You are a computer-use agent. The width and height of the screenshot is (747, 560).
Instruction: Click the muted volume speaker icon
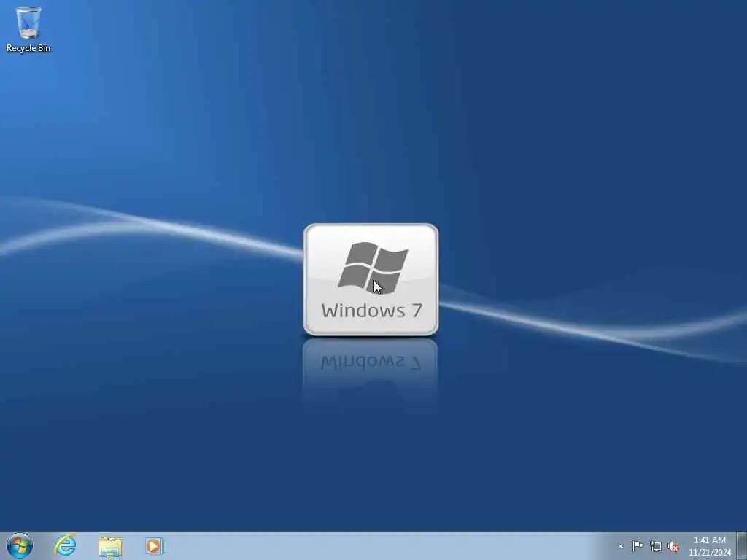point(673,546)
